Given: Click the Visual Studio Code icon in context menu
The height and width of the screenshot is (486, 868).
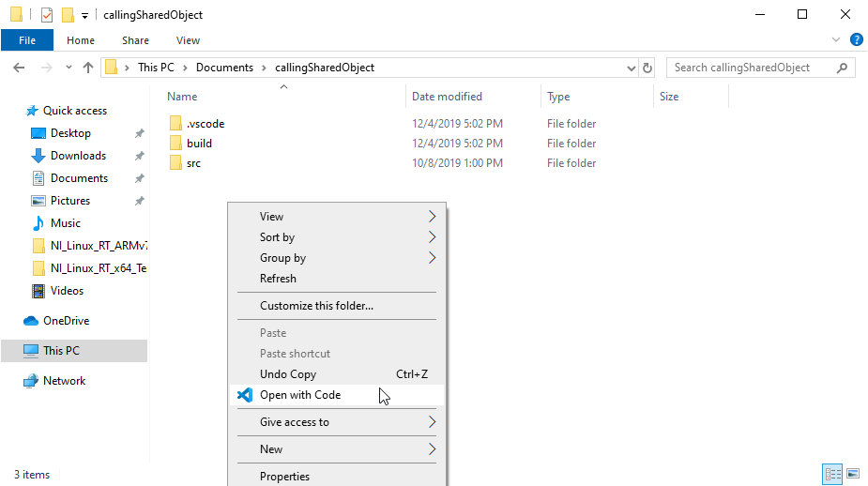Looking at the screenshot, I should (245, 395).
